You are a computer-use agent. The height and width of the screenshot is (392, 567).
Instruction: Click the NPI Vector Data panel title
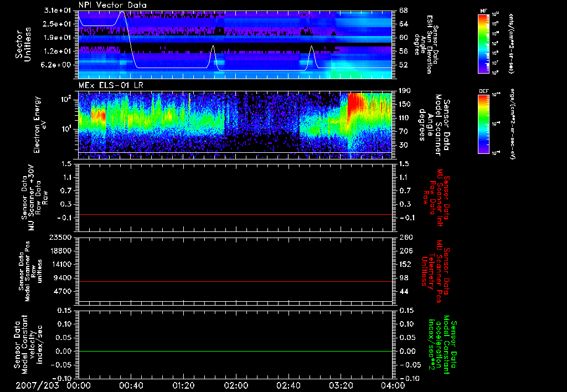tap(112, 5)
